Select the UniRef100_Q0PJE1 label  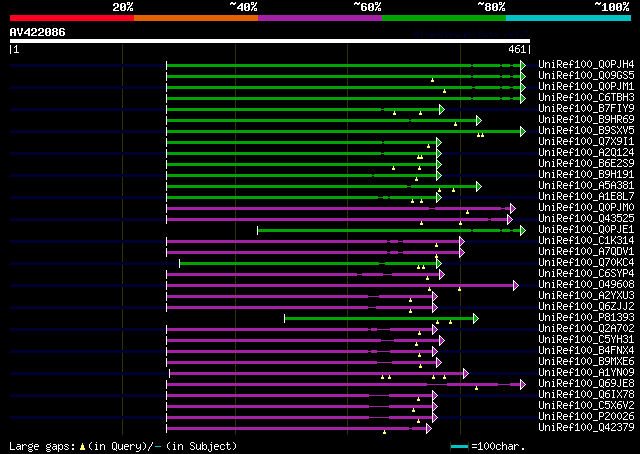click(x=586, y=230)
